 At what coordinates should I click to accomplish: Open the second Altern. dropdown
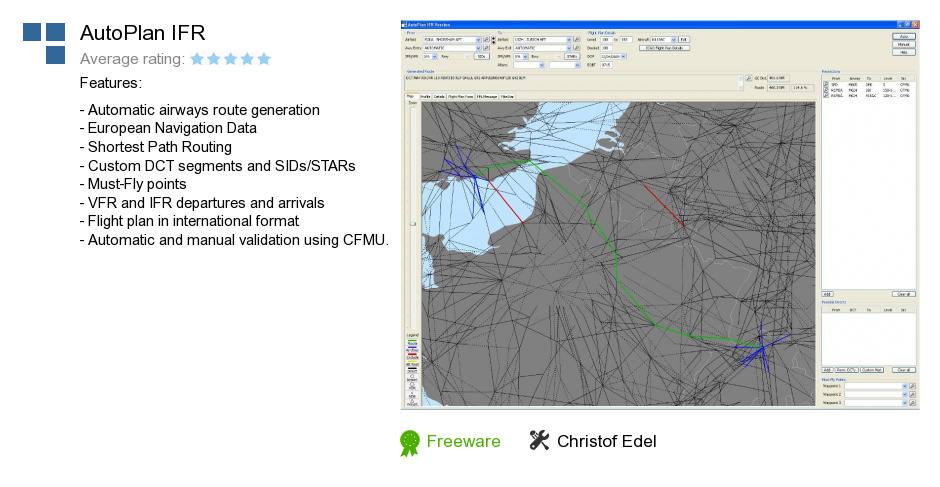[577, 65]
